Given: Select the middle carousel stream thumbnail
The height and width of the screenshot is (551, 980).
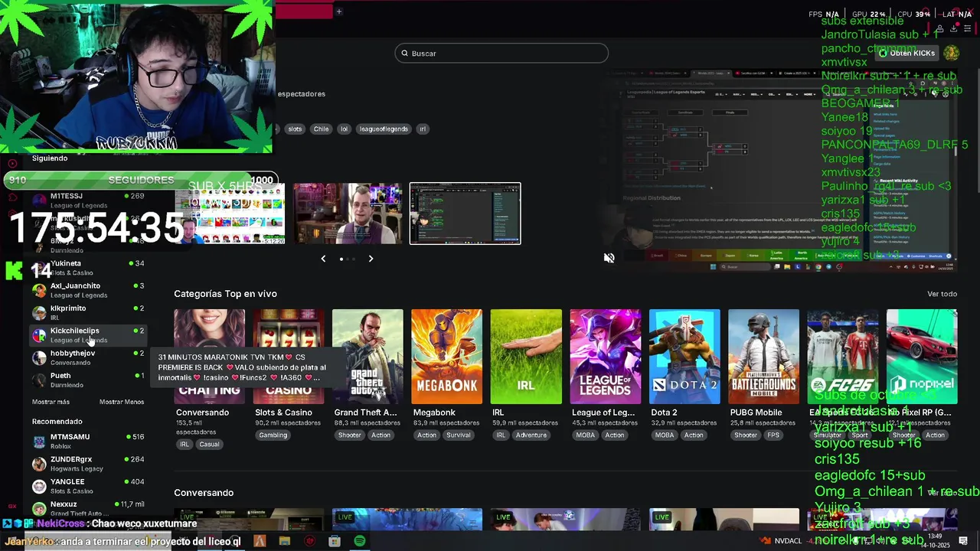Looking at the screenshot, I should pyautogui.click(x=348, y=214).
